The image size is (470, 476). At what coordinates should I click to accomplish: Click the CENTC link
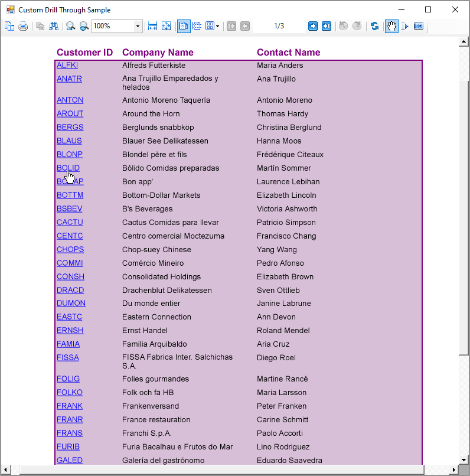(70, 236)
